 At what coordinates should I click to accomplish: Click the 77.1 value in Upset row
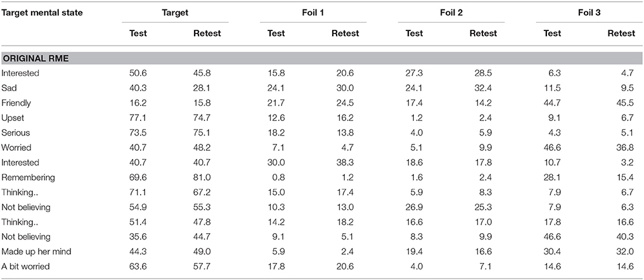(x=137, y=118)
